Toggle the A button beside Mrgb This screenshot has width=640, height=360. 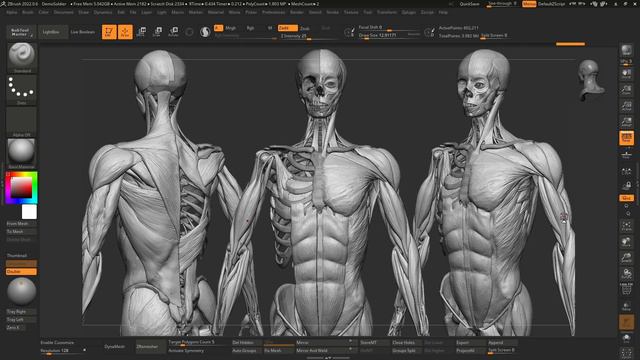(218, 28)
